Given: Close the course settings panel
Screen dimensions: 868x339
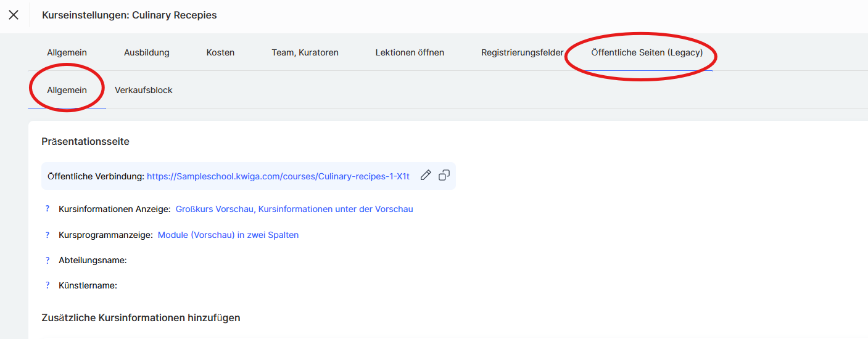Looking at the screenshot, I should 14,15.
